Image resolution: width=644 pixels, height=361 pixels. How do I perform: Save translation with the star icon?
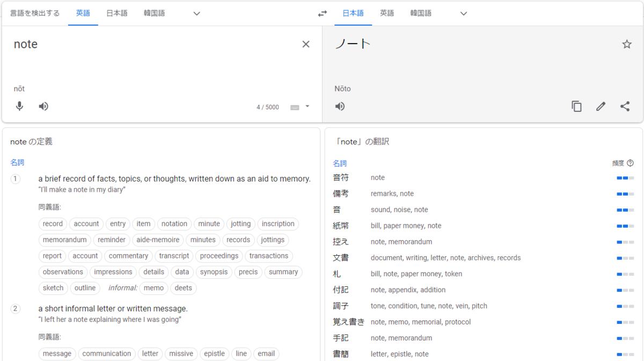627,44
